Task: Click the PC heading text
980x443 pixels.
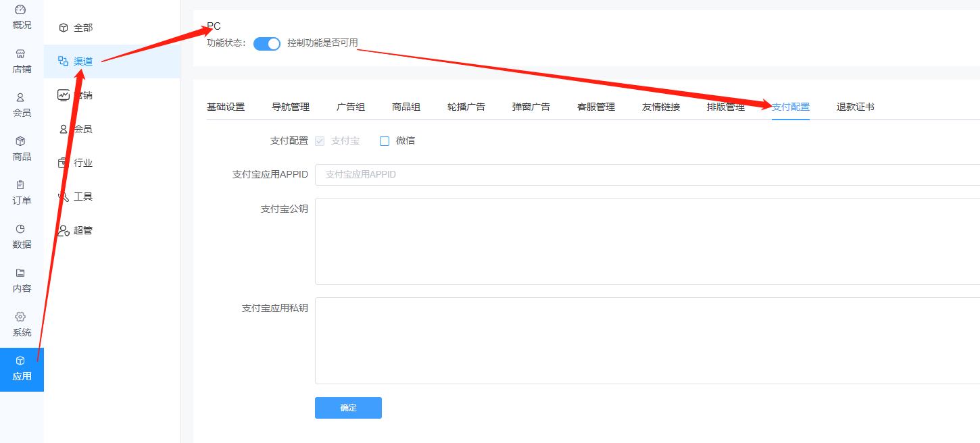Action: 214,26
